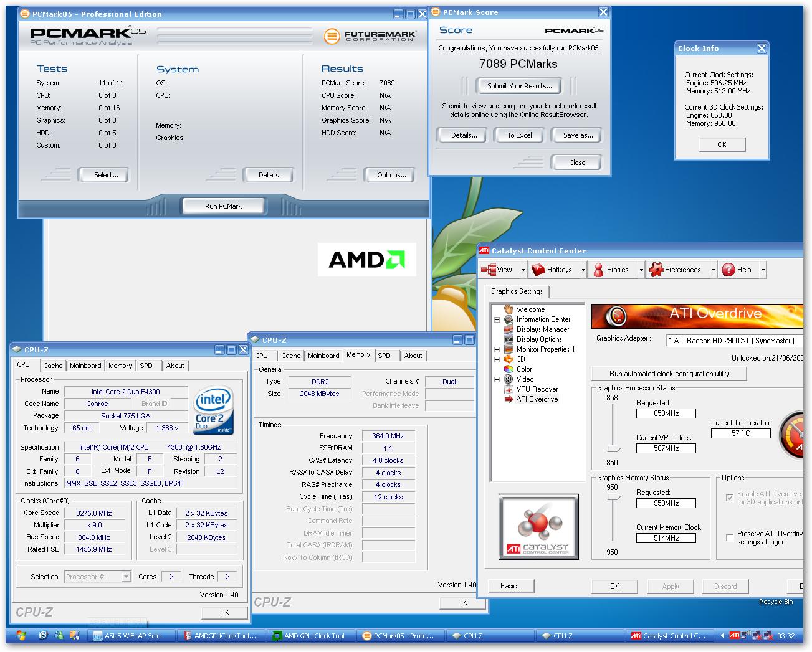Switch to CPU tab in Memory CPU-Z window
Viewport: 812px width, 652px height.
(x=262, y=356)
